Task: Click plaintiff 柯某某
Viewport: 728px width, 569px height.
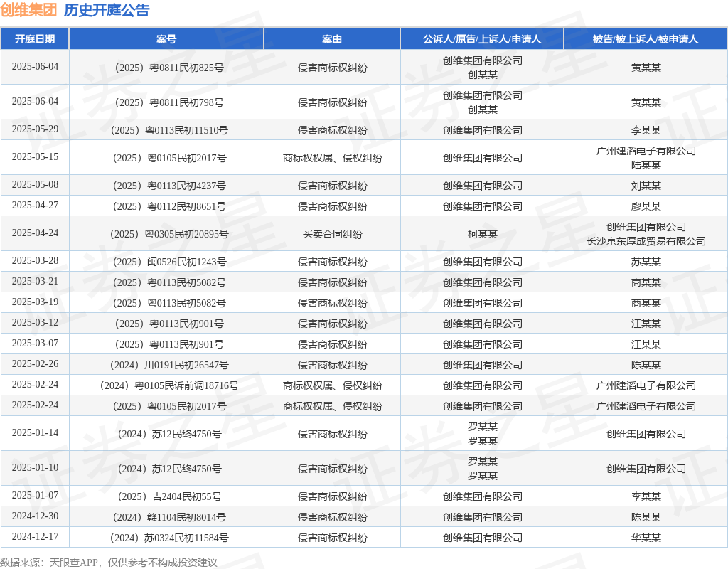Action: coord(483,235)
